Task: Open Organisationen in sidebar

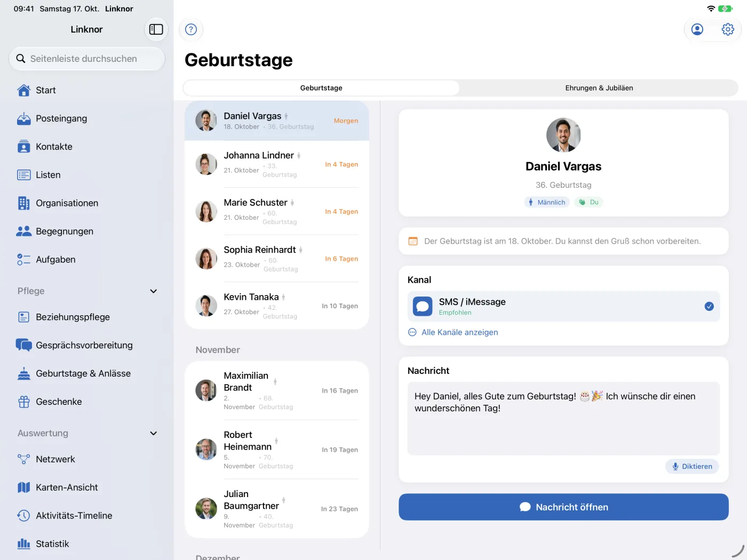Action: tap(87, 203)
